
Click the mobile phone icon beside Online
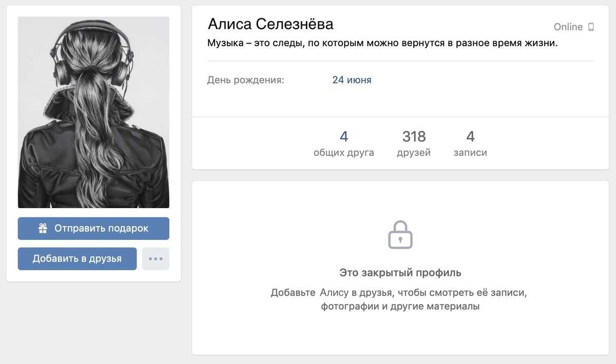591,27
